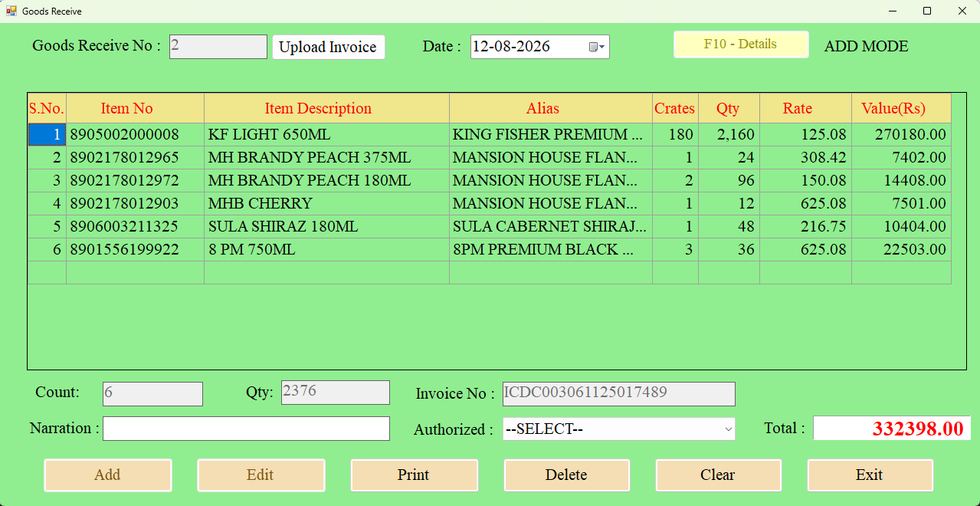980x506 pixels.
Task: Select item number 8902178012972
Action: 135,181
